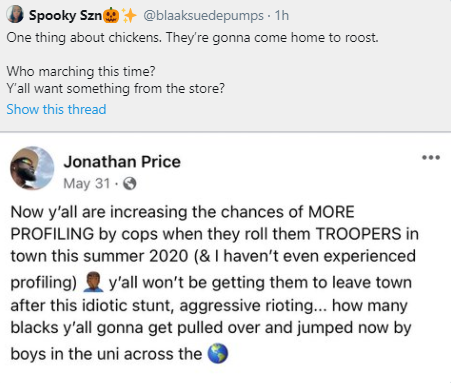
Task: Show this thread link
Action: click(x=56, y=109)
